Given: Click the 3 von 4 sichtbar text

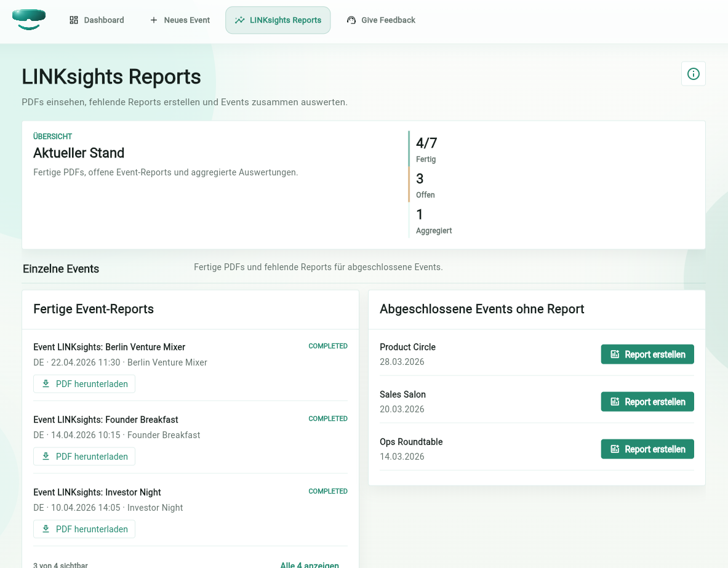Looking at the screenshot, I should coord(60,565).
